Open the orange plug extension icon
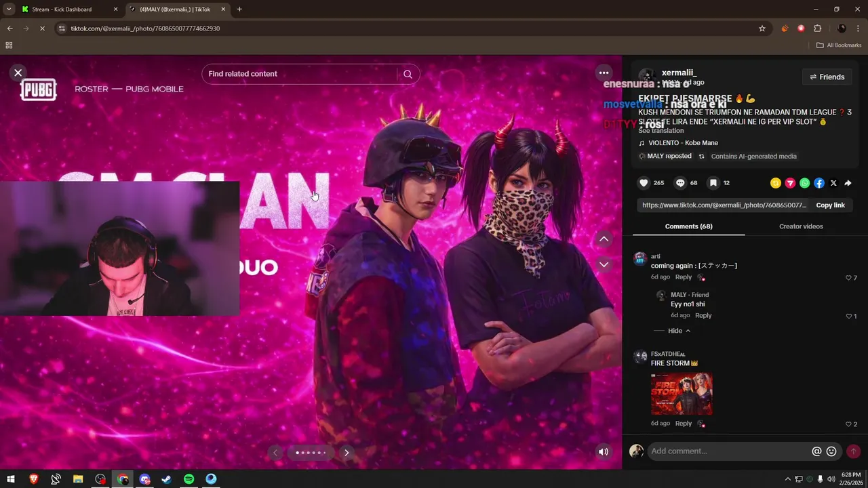Image resolution: width=868 pixels, height=488 pixels. point(785,28)
